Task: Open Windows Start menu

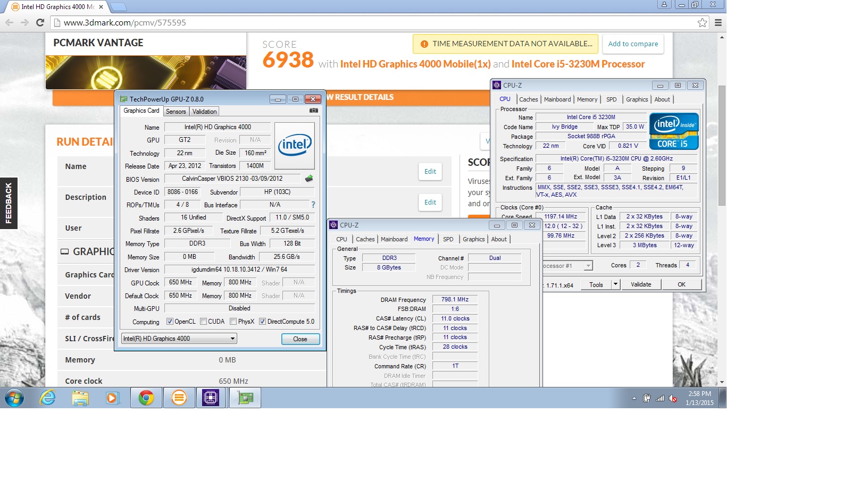Action: [x=14, y=398]
